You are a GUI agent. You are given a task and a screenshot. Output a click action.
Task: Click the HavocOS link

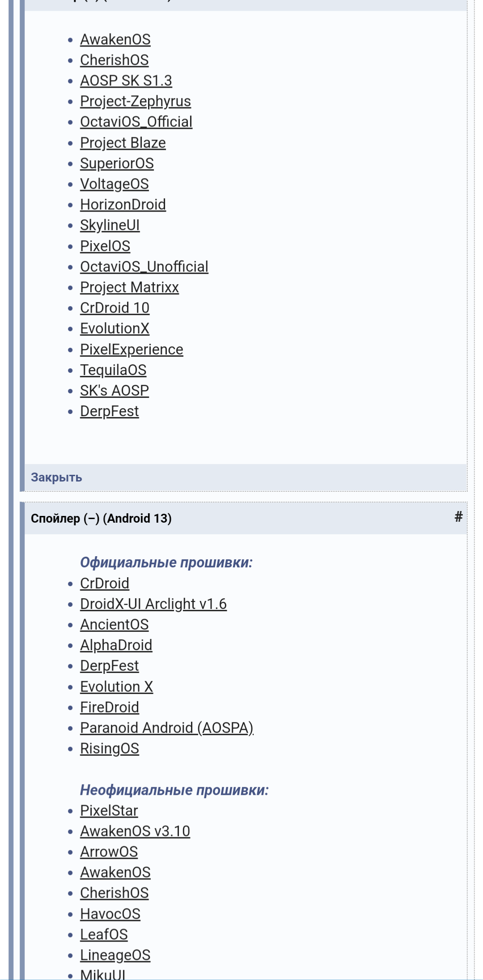pyautogui.click(x=110, y=914)
